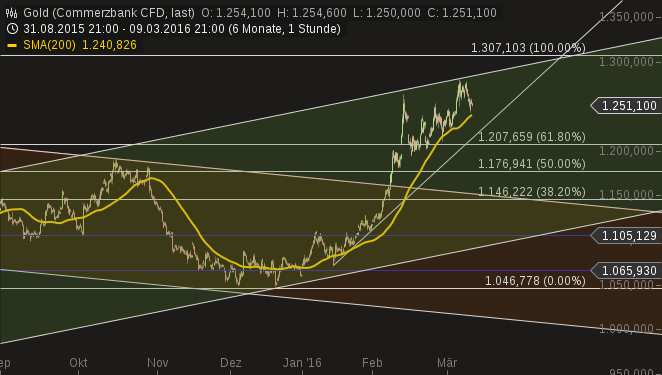Screen dimensions: 662x375
Task: Click the high value H: 1.254,600
Action: (x=312, y=13)
